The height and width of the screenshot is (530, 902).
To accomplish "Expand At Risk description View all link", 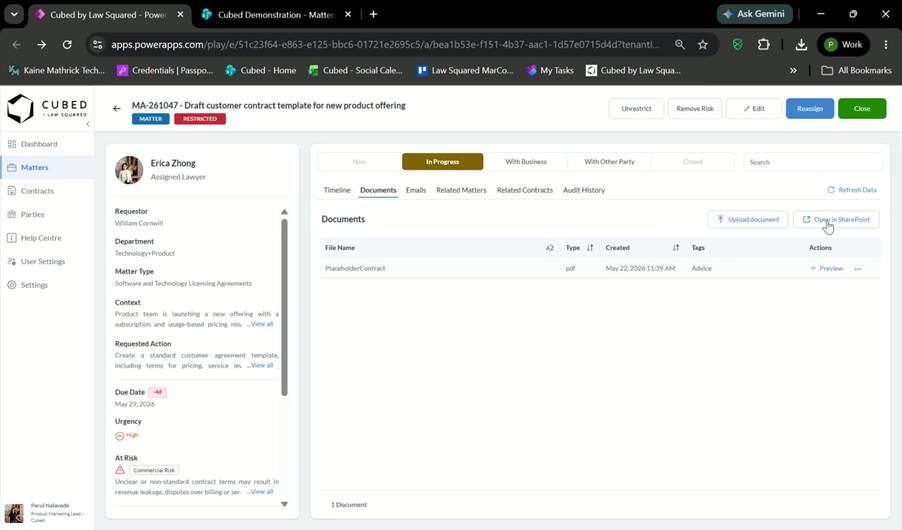I will tap(261, 491).
